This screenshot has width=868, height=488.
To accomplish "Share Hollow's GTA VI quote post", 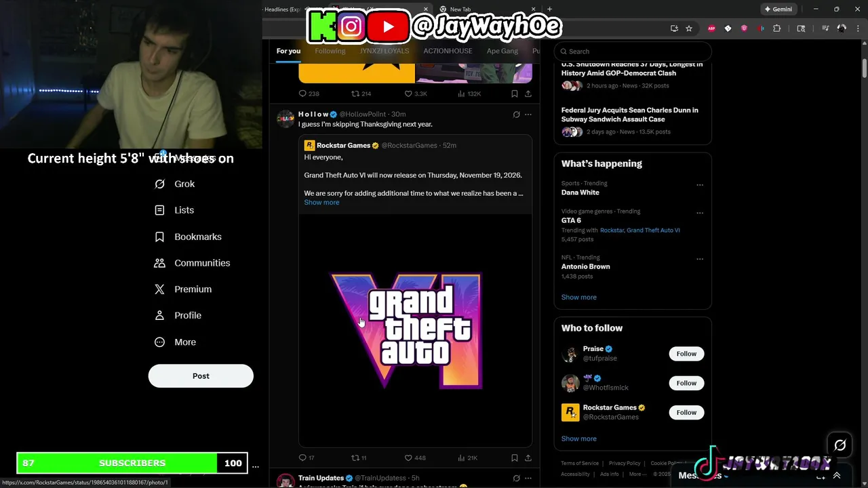I will click(x=528, y=458).
